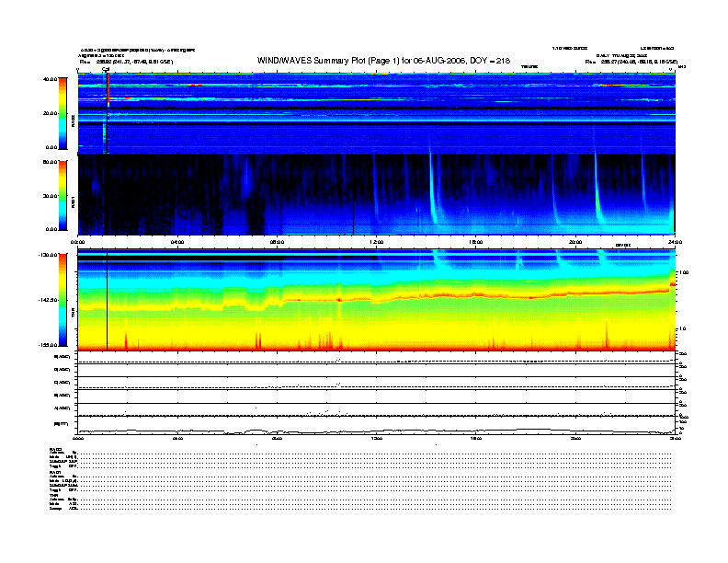728x563 pixels.
Task: Click the red calibration stripe in RAD2 panel
Action: [x=108, y=90]
